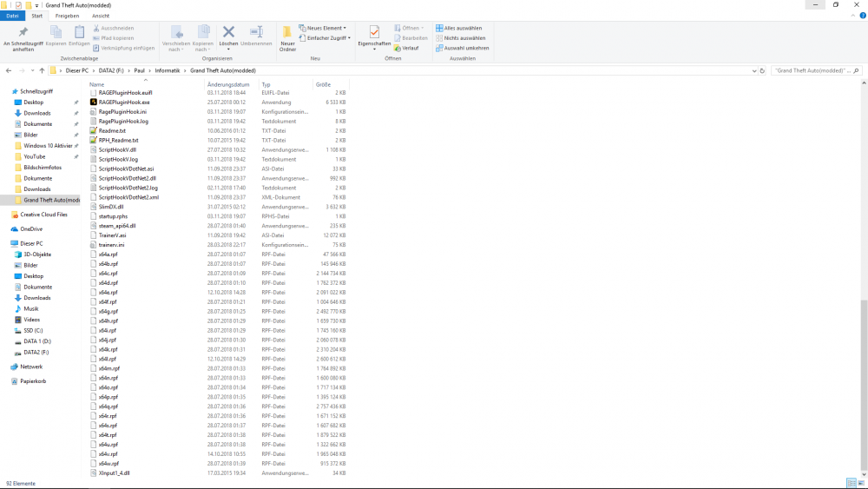
Task: Go back with the back arrow
Action: coord(9,70)
